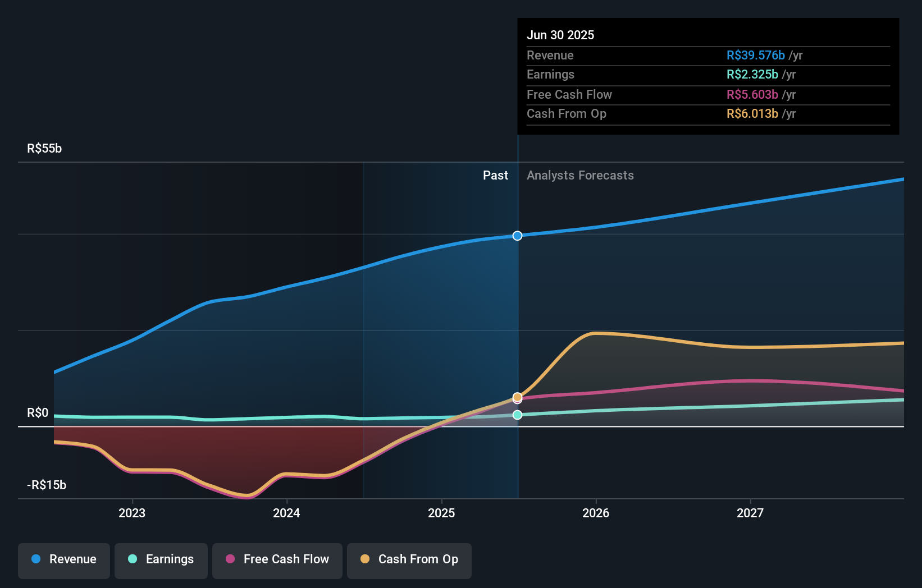Expand the Cash From Op legend entry
The width and height of the screenshot is (922, 588).
tap(409, 559)
